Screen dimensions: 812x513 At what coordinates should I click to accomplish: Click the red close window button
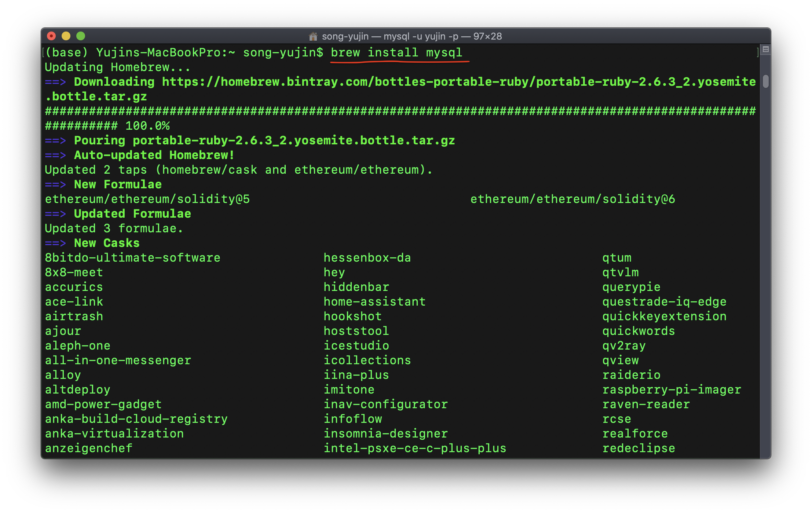point(51,36)
